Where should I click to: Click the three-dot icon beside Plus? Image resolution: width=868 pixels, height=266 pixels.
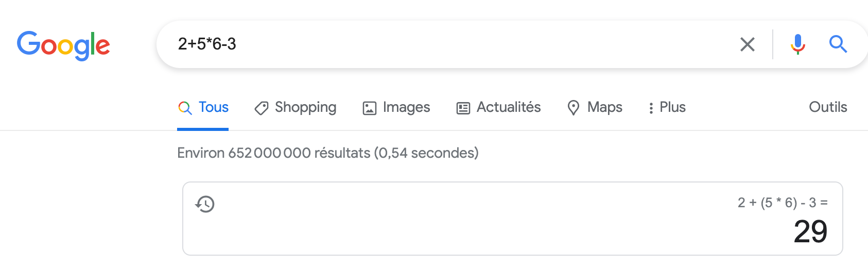(x=651, y=108)
